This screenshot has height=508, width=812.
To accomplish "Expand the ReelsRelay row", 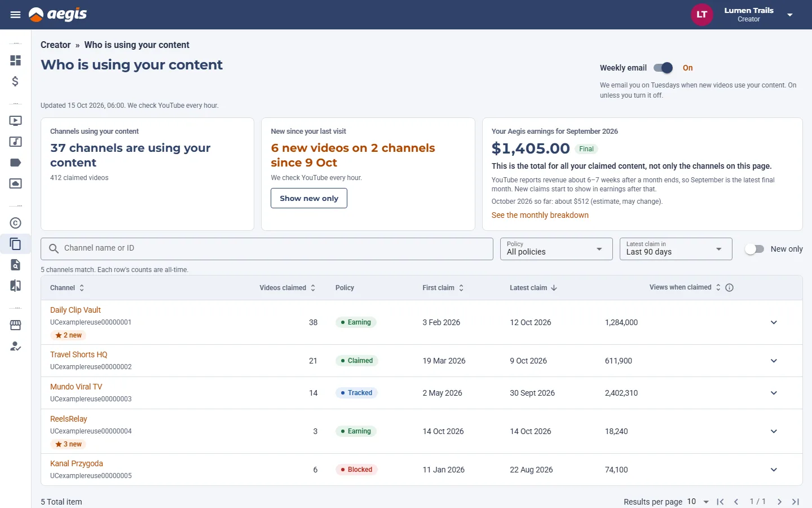I will 774,431.
